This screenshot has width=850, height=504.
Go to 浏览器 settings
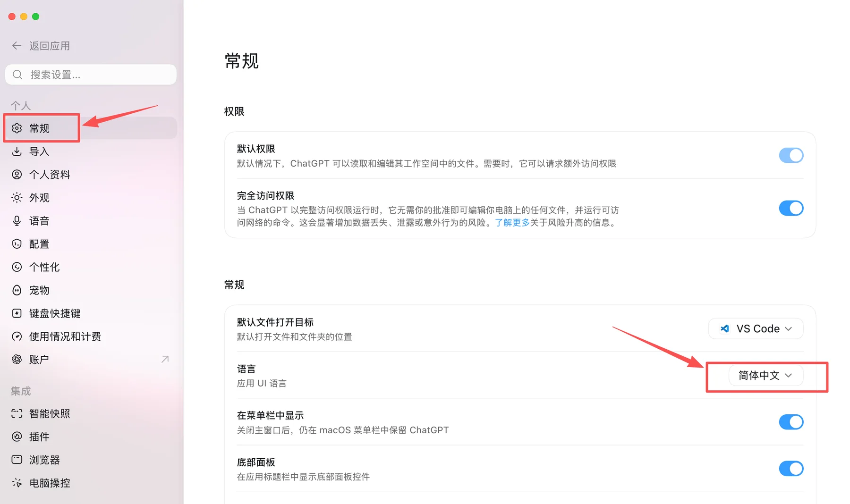(91, 460)
